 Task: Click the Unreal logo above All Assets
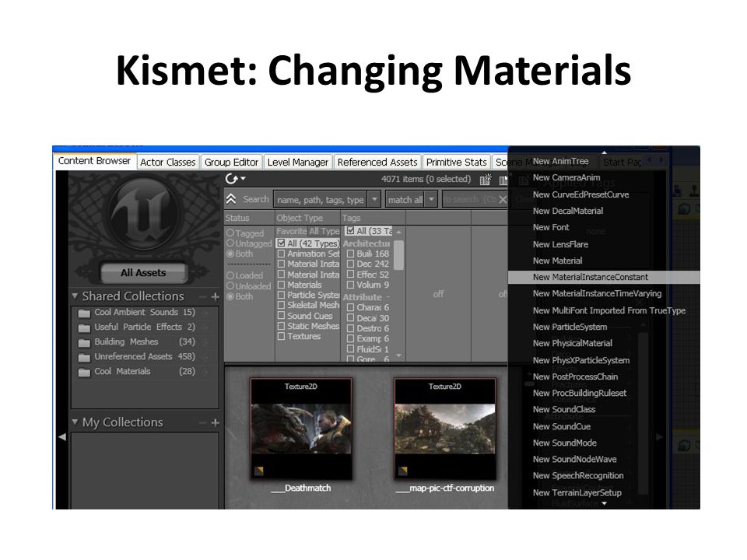tap(143, 212)
